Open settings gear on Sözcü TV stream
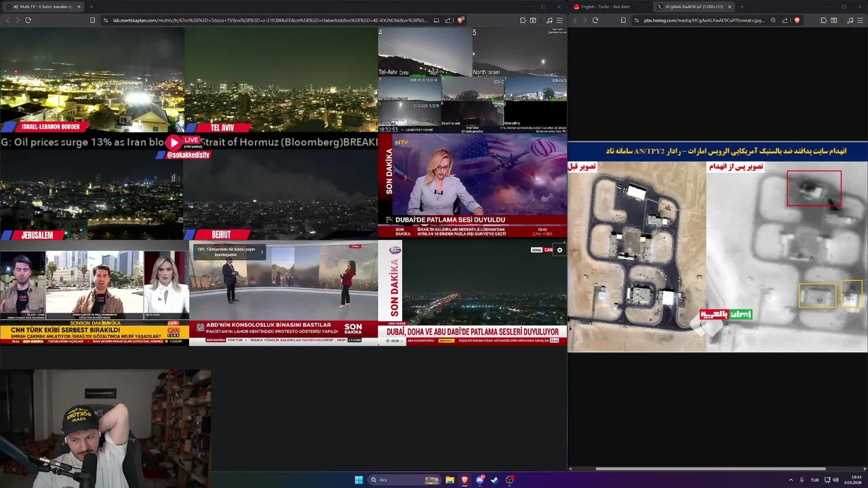 point(559,250)
